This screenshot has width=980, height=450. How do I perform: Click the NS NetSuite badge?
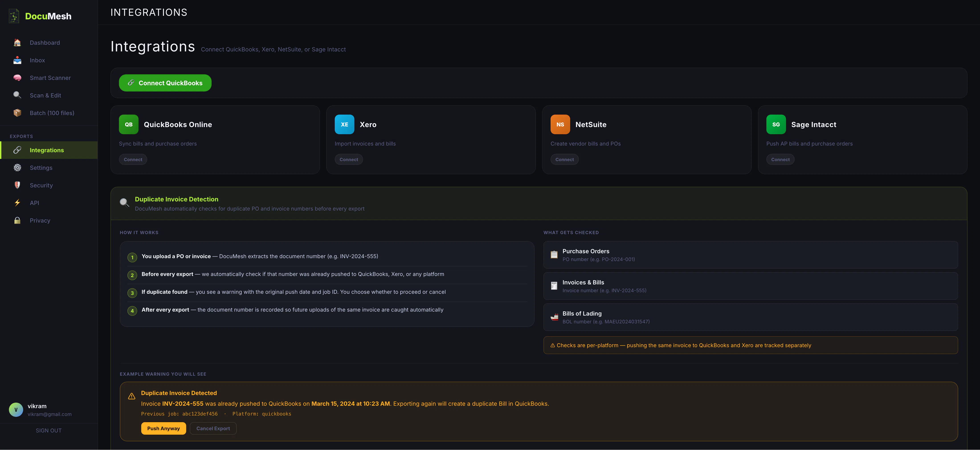pos(560,124)
